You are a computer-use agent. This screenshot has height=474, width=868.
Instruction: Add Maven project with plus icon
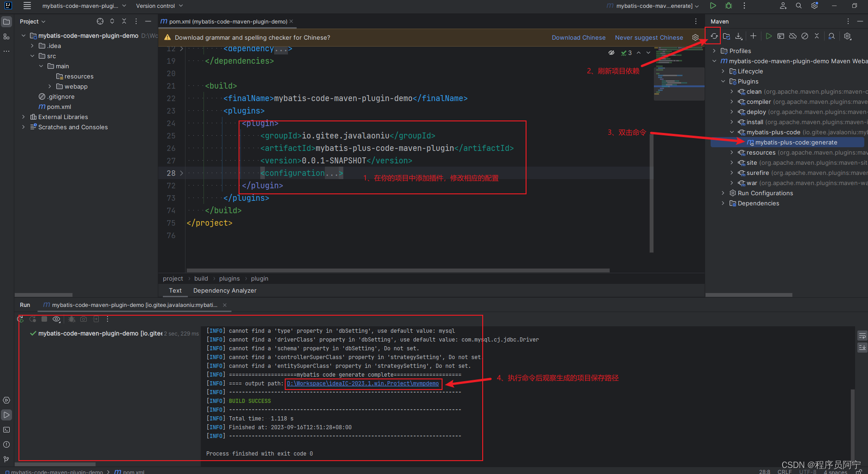753,36
